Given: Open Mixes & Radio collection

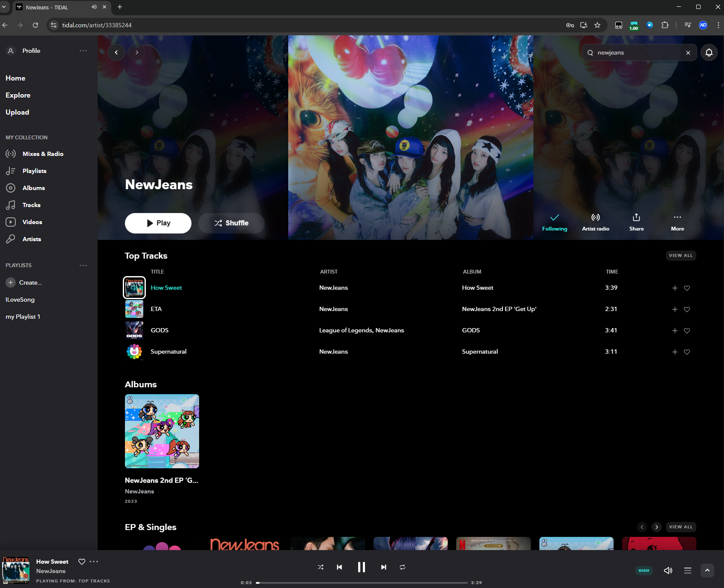Looking at the screenshot, I should [x=43, y=154].
